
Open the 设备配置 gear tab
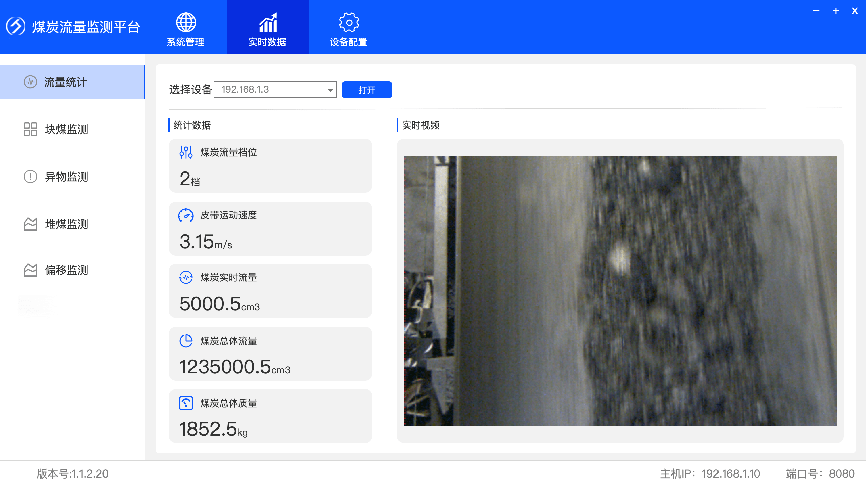[348, 28]
